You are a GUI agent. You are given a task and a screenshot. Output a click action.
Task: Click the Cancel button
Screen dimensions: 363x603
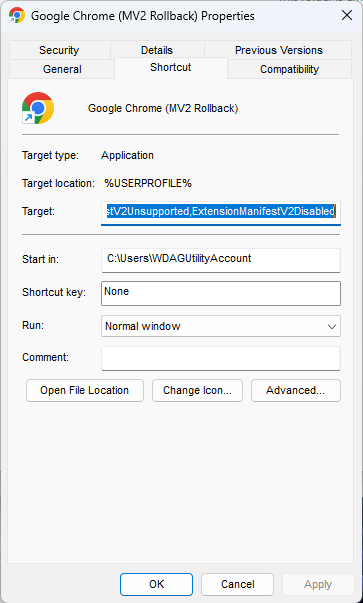pos(237,584)
